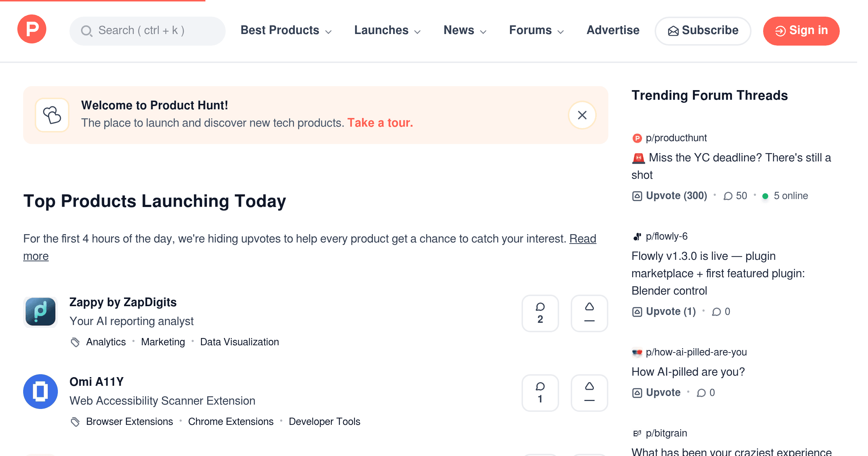This screenshot has width=868, height=456.
Task: Click the p/how-ai-pilled-are-you avatar icon
Action: (637, 352)
